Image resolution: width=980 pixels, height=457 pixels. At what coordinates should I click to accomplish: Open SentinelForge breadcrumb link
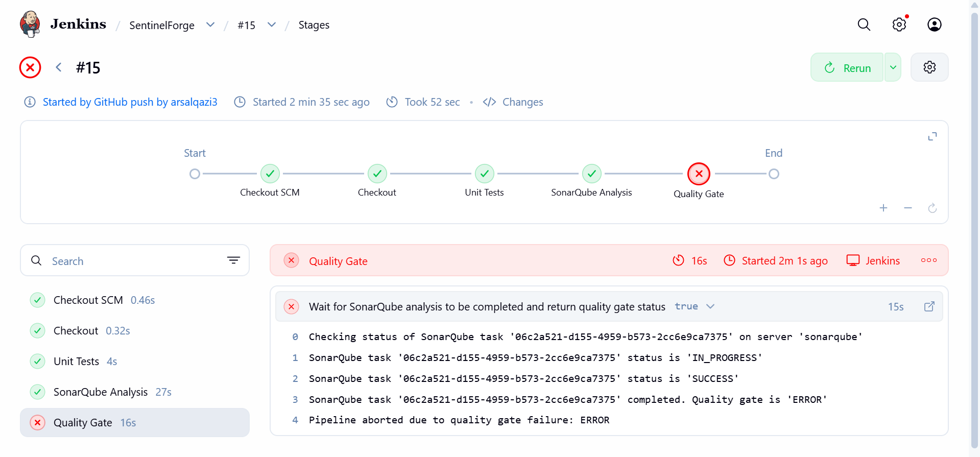tap(162, 25)
